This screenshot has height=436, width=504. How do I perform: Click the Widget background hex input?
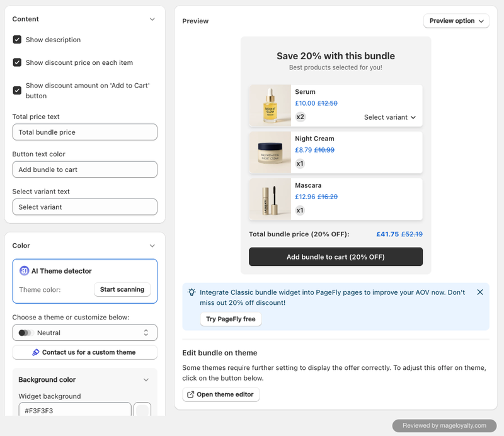coord(75,409)
